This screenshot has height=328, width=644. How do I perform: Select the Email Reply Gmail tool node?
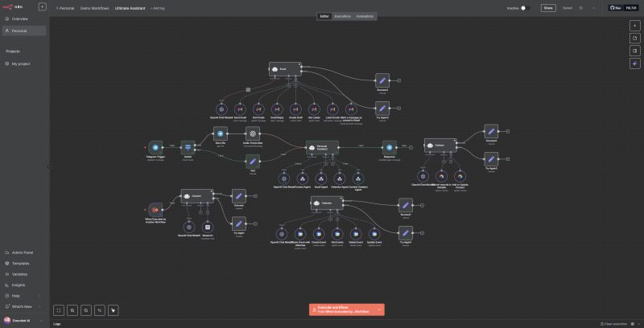click(277, 109)
